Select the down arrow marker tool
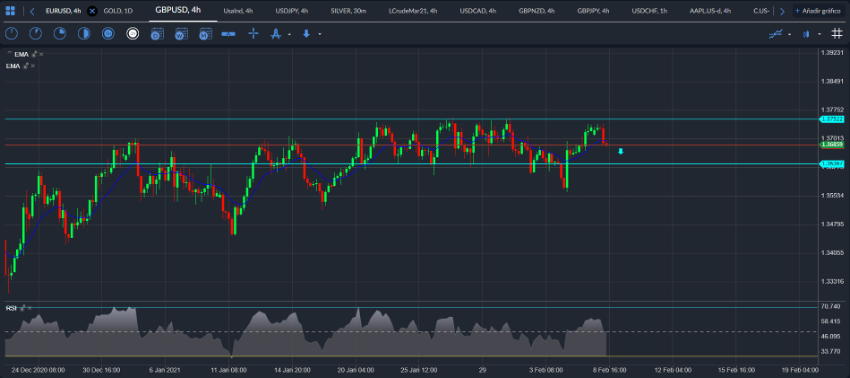The height and width of the screenshot is (378, 850). (x=306, y=34)
